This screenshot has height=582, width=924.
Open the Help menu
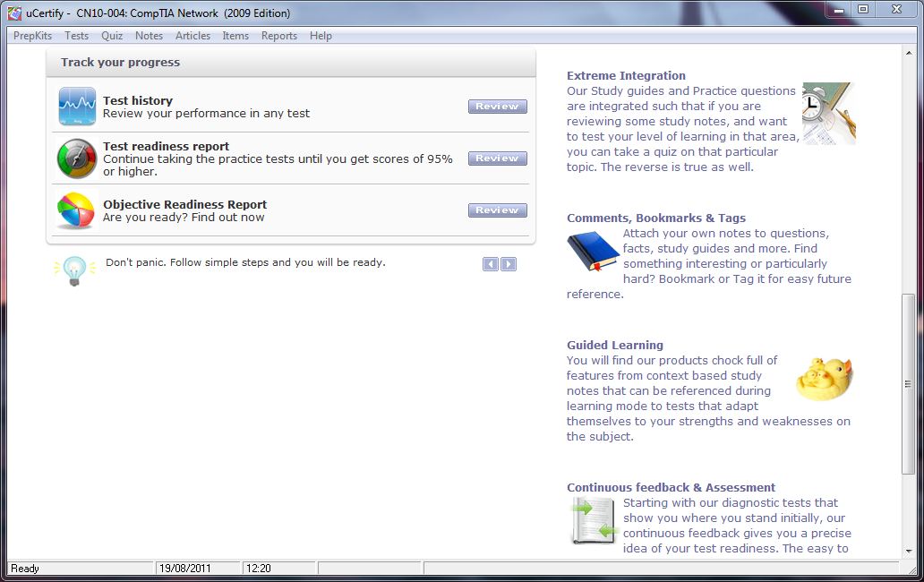coord(321,36)
